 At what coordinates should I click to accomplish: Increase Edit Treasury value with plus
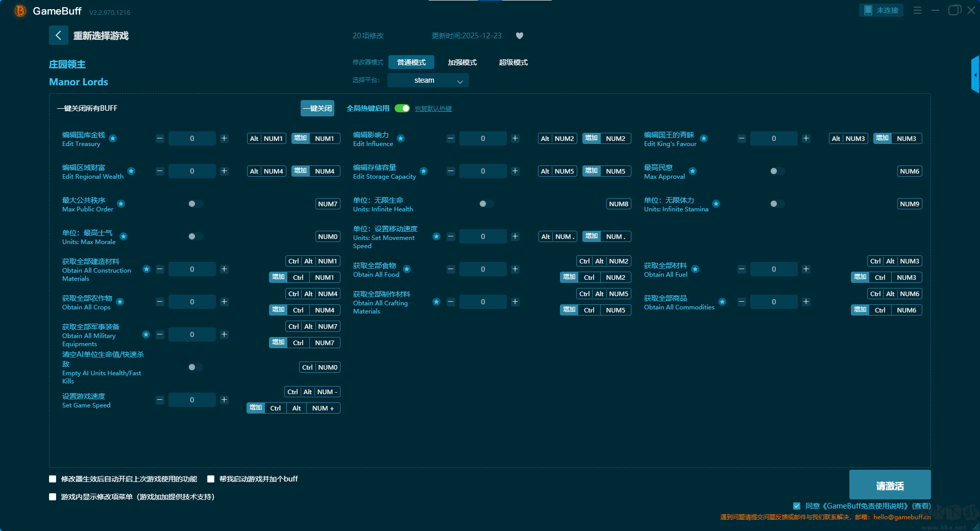pyautogui.click(x=224, y=138)
